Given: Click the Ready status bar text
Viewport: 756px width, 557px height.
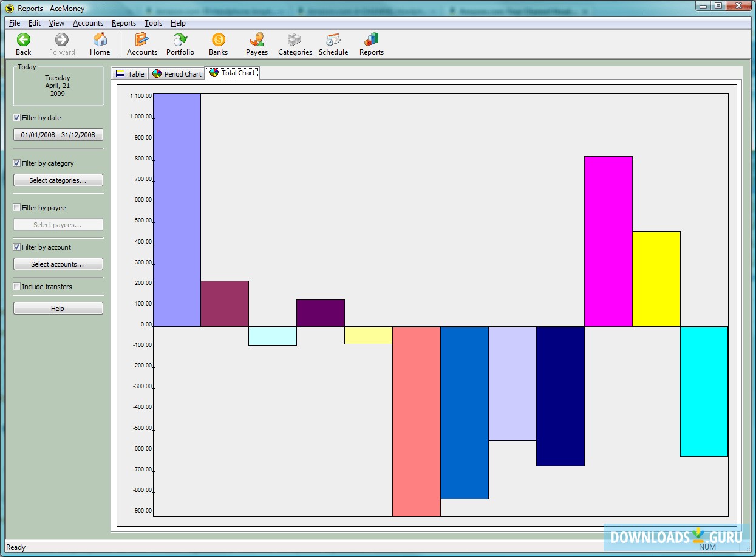Looking at the screenshot, I should (16, 547).
